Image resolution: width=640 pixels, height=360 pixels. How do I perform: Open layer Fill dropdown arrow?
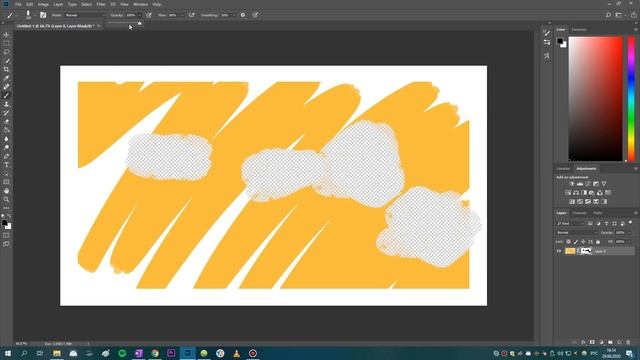629,242
